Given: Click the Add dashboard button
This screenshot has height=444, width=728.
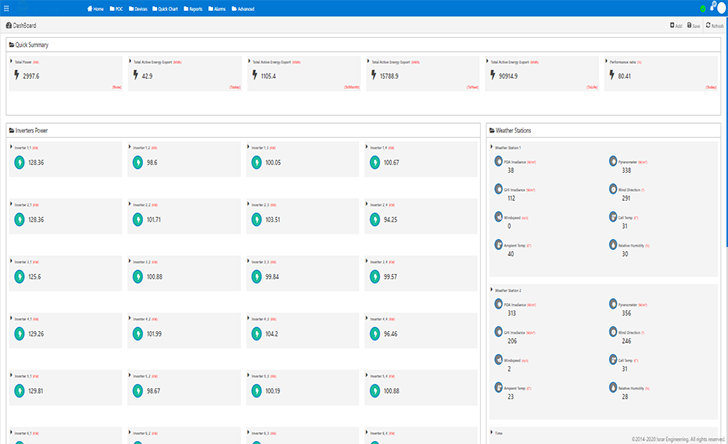Looking at the screenshot, I should [x=676, y=26].
